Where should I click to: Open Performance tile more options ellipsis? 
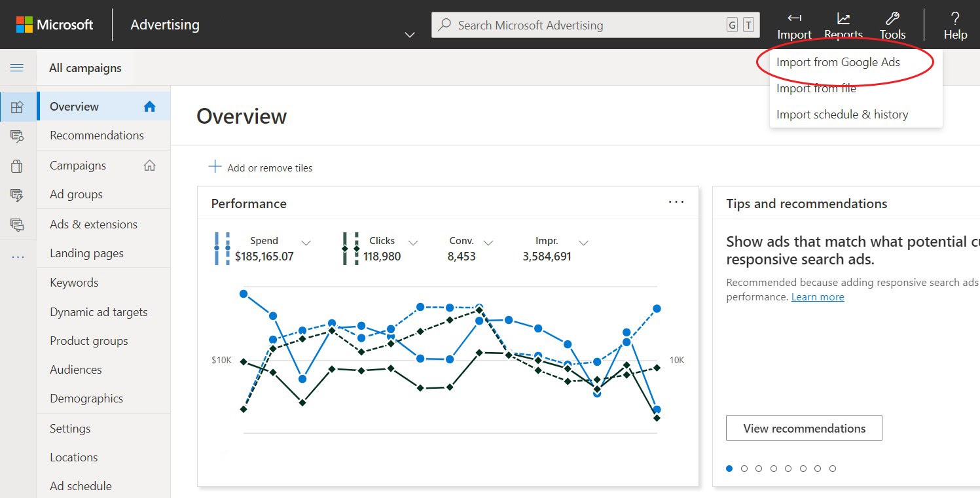(676, 202)
